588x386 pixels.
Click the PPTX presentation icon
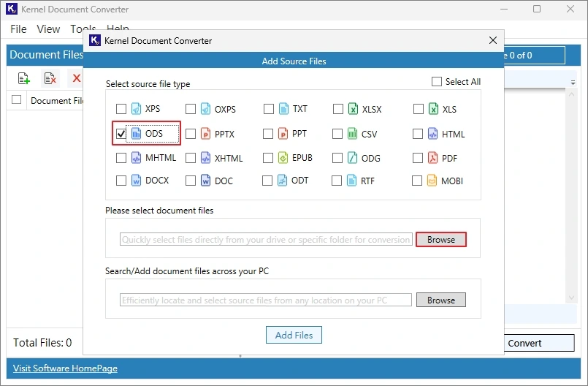205,134
